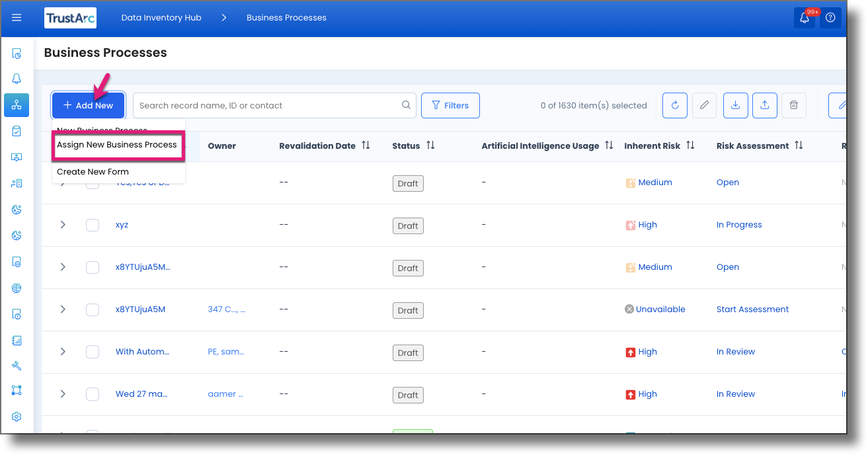
Task: Expand chevron in the Medium/Open x8YTUjuA5M... row
Action: 63,267
